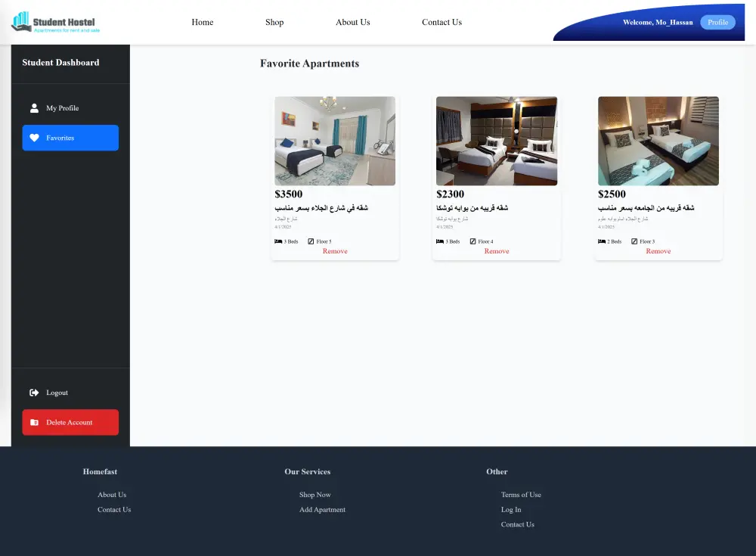Click the bed icon showing 2 Beds
Image resolution: width=756 pixels, height=556 pixels.
(x=602, y=241)
